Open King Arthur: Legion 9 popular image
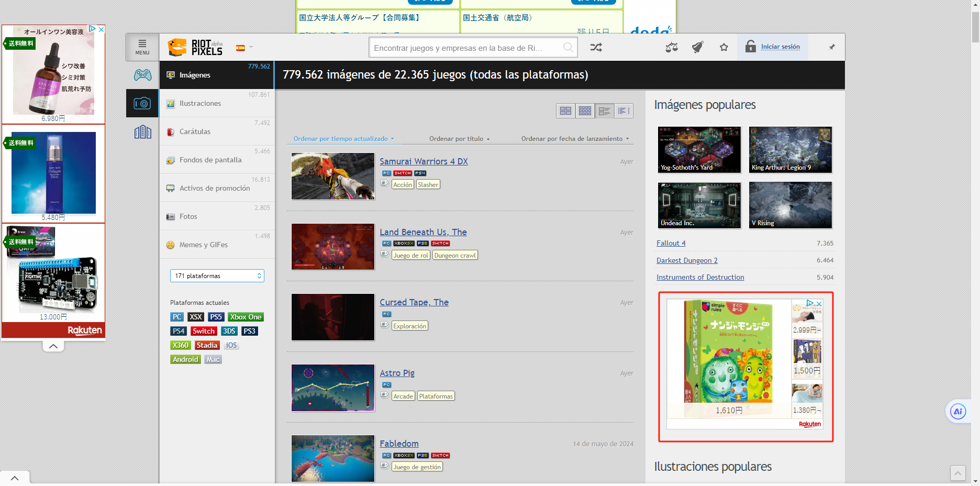This screenshot has height=486, width=980. 790,150
